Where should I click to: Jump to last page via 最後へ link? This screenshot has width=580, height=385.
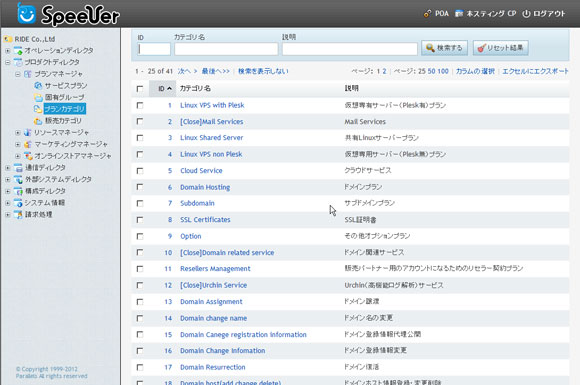216,71
